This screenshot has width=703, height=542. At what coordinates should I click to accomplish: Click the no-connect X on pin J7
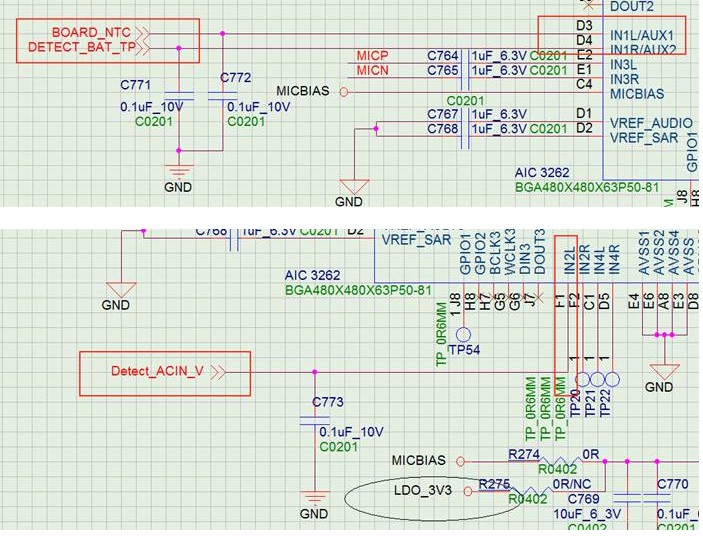click(x=539, y=297)
